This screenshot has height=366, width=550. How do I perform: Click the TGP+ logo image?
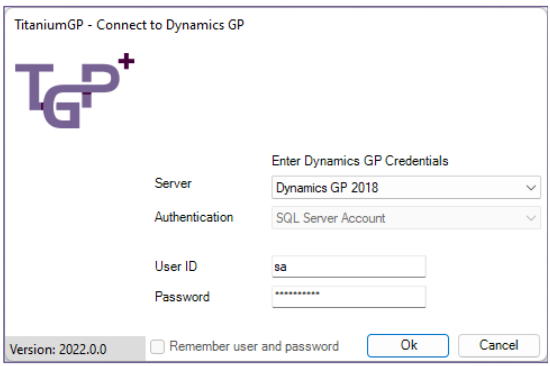coord(75,91)
